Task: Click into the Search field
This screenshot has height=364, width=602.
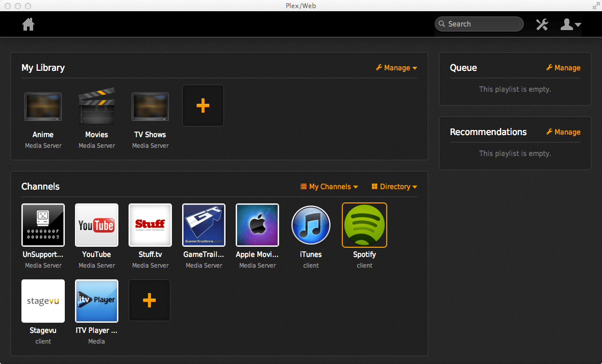Action: coord(479,24)
